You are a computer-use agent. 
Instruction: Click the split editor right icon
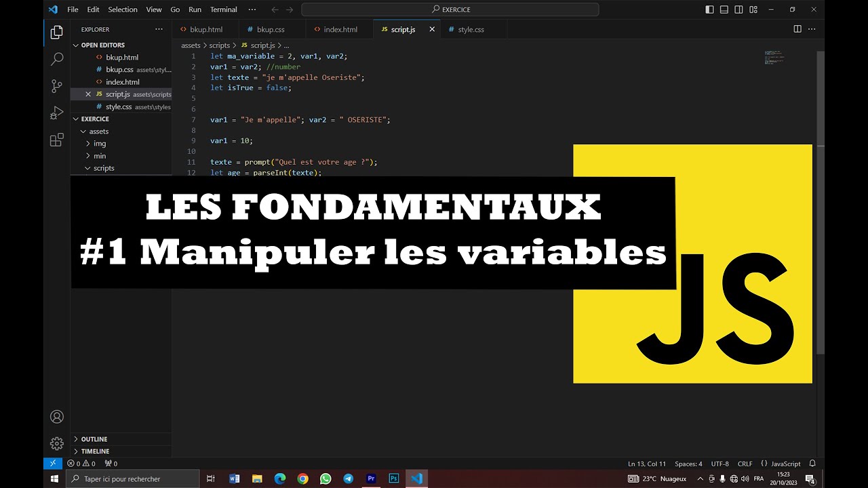coord(797,29)
